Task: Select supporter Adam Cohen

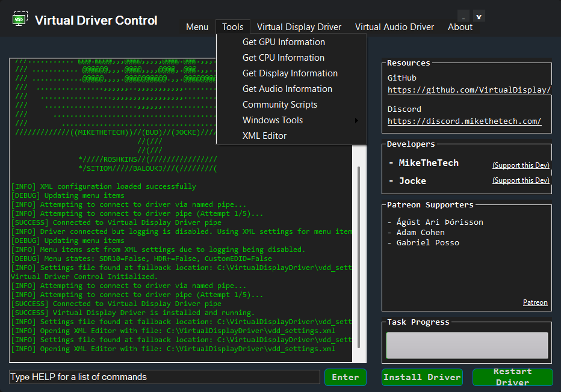Action: [x=420, y=233]
